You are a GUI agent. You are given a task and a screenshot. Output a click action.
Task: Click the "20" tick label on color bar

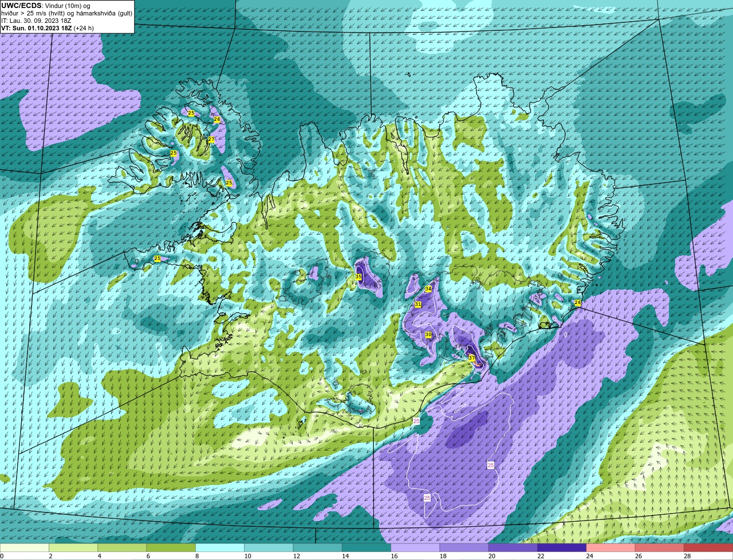(x=492, y=556)
